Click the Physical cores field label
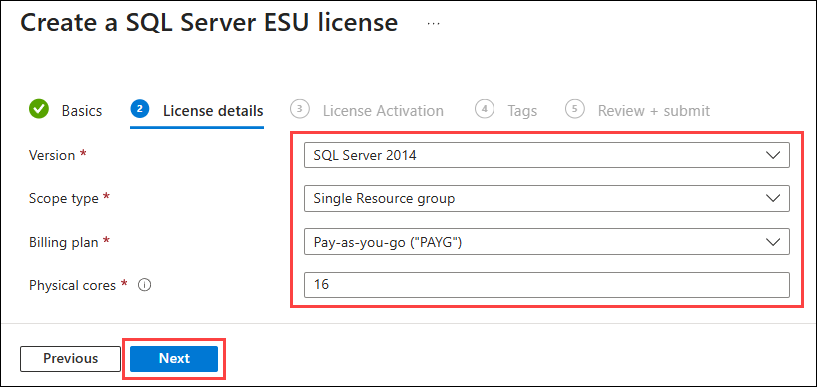The height and width of the screenshot is (387, 817). pos(72,285)
